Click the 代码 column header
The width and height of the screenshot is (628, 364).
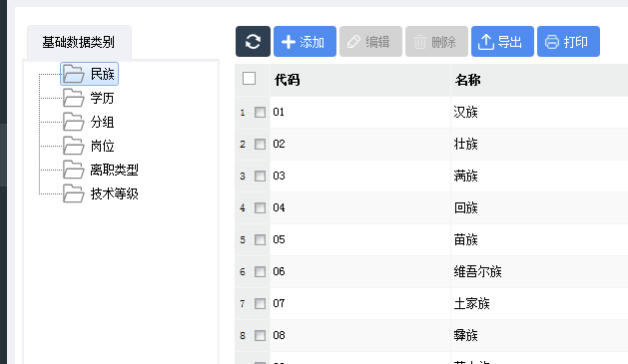coord(360,80)
